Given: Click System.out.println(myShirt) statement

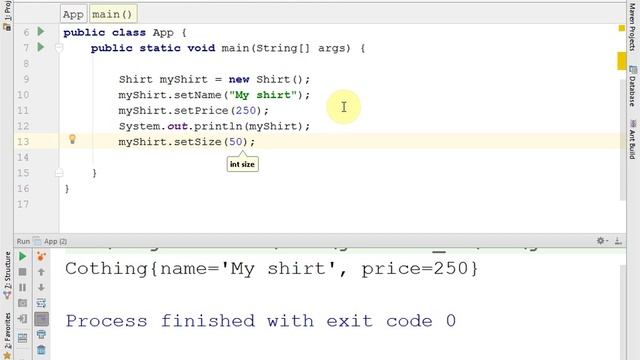Looking at the screenshot, I should [x=214, y=126].
